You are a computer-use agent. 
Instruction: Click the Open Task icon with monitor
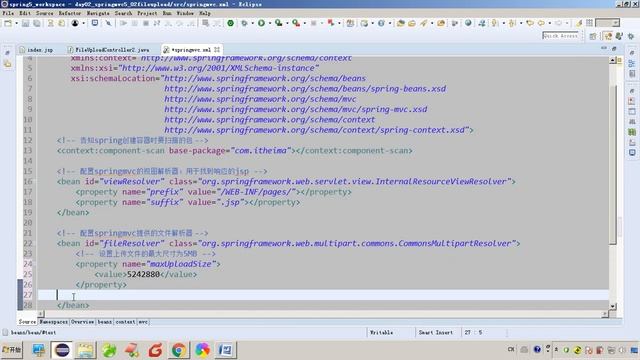coord(95,23)
